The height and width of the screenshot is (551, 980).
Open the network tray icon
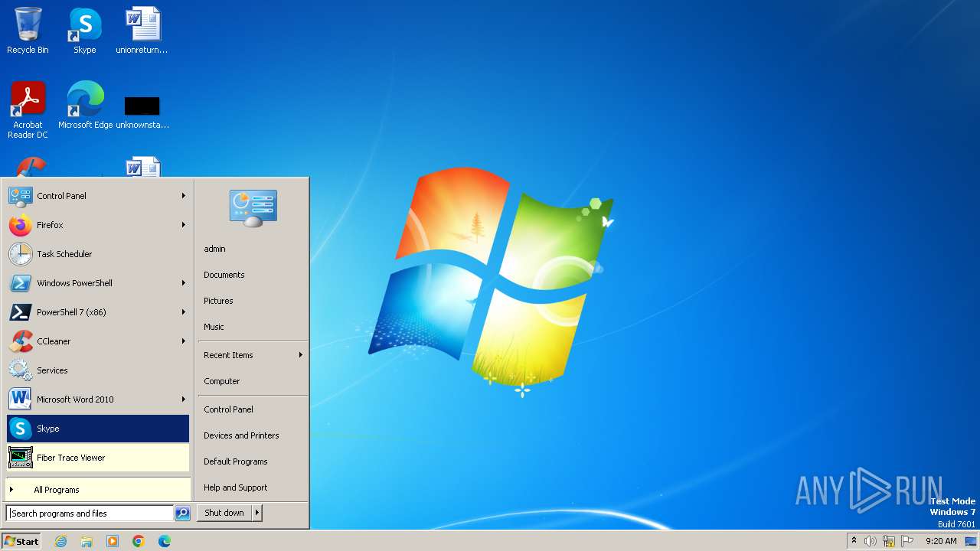point(889,541)
